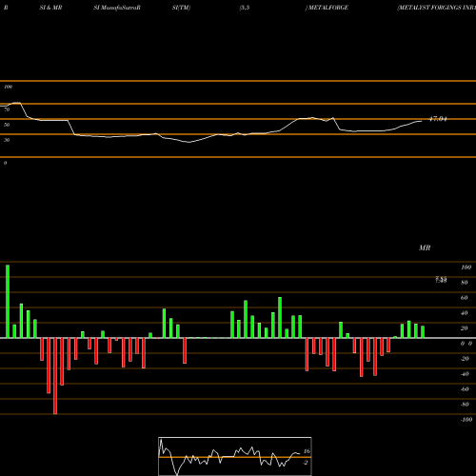Click the MR axis label -40
Image resolution: width=476 pixels, height=476 pixels.
[x=465, y=374]
